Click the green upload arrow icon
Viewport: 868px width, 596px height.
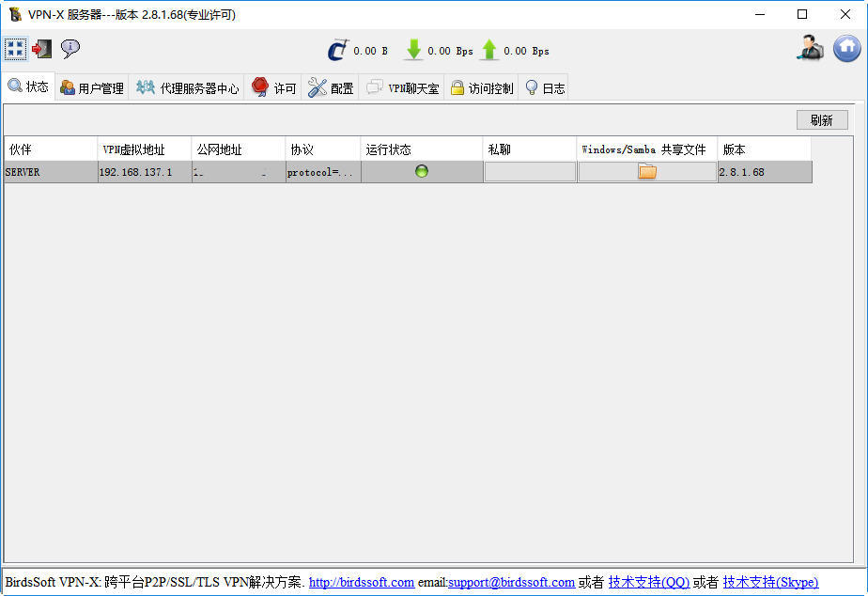pyautogui.click(x=489, y=50)
